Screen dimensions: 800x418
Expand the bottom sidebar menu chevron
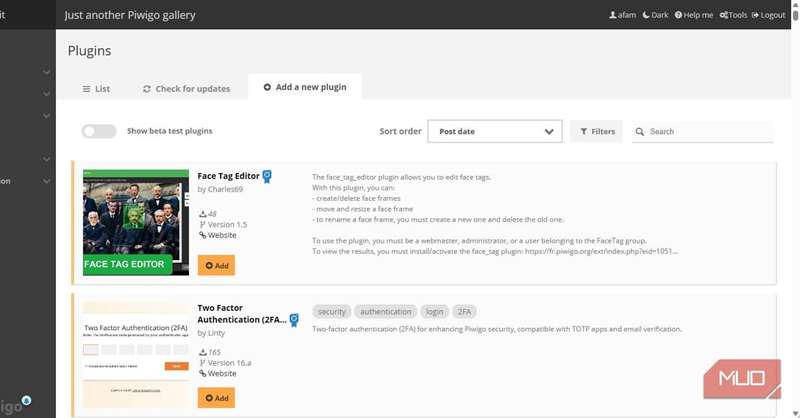pos(46,181)
